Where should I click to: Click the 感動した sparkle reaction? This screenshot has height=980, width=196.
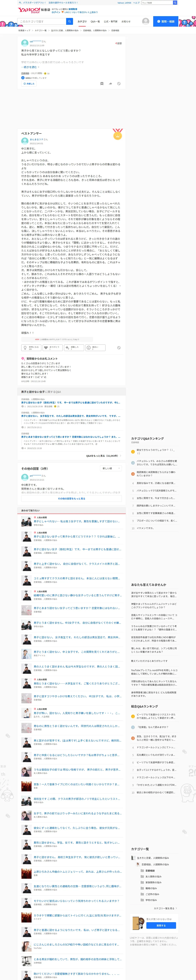pyautogui.click(x=74, y=348)
